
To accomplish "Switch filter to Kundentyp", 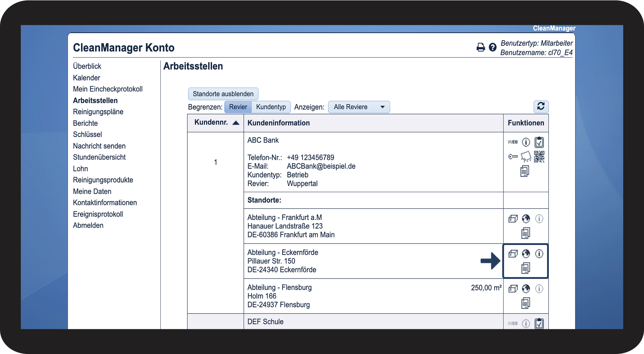I will coord(271,107).
